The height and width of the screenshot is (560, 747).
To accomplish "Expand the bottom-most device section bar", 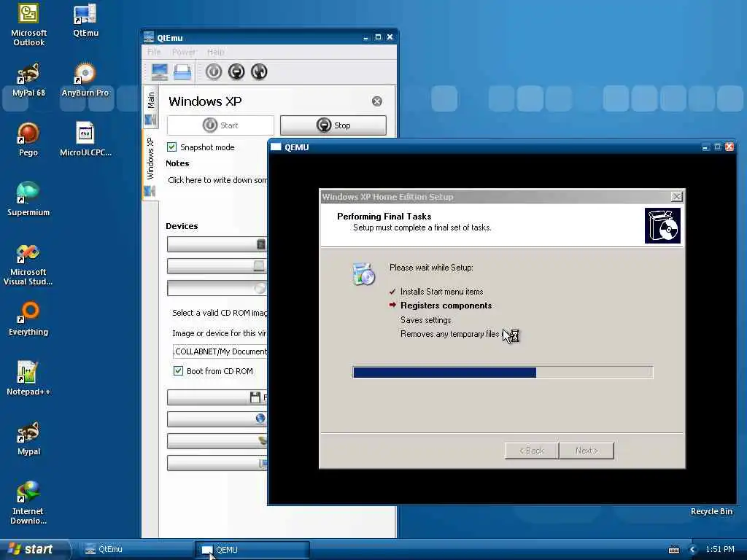I will [217, 463].
